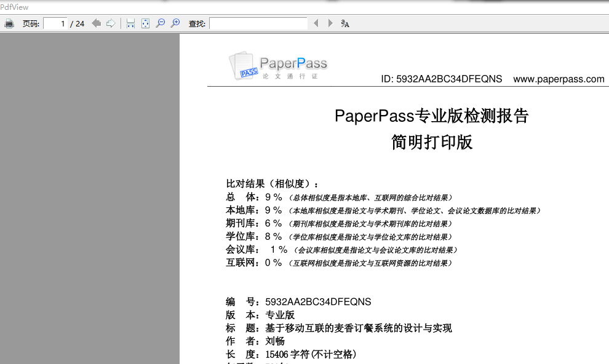The image size is (609, 364).
Task: Zoom in with magnifier plus icon
Action: click(x=175, y=23)
